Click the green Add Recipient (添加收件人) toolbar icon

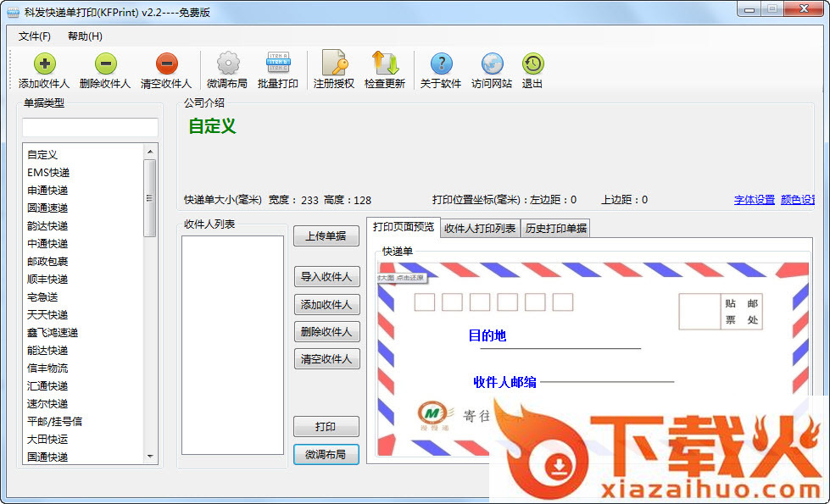(x=44, y=64)
